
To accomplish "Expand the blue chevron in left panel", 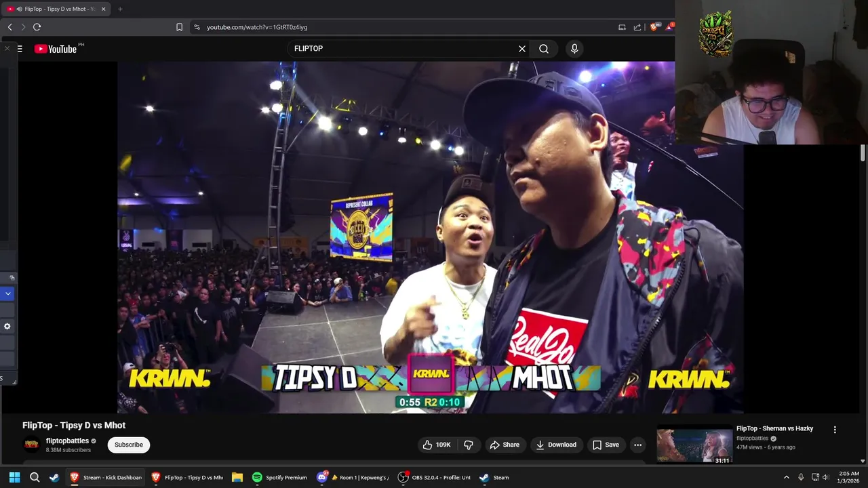I will [7, 293].
